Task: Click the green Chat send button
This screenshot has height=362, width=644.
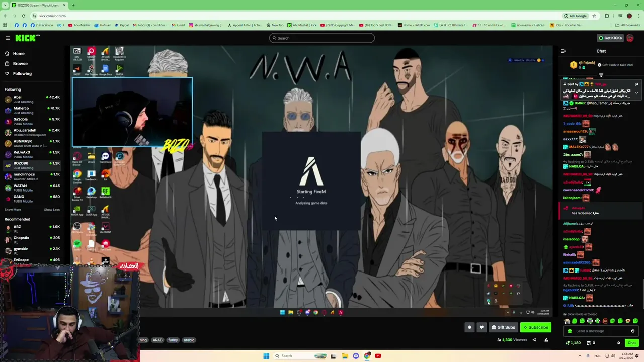Action: tap(631, 343)
